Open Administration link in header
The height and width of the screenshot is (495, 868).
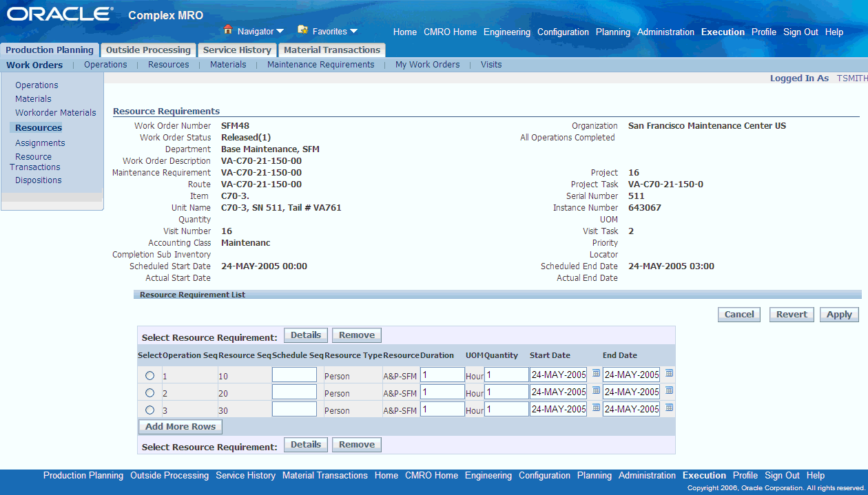pyautogui.click(x=665, y=32)
